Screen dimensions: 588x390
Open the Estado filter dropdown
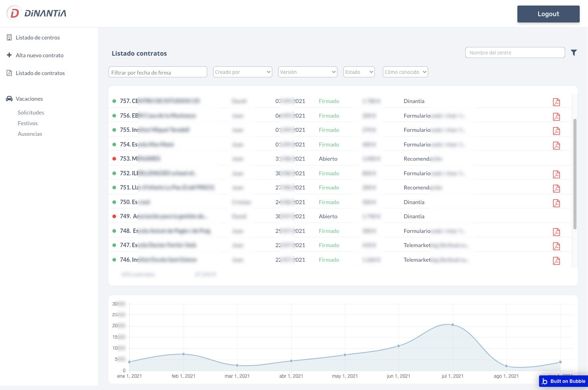[x=359, y=72]
